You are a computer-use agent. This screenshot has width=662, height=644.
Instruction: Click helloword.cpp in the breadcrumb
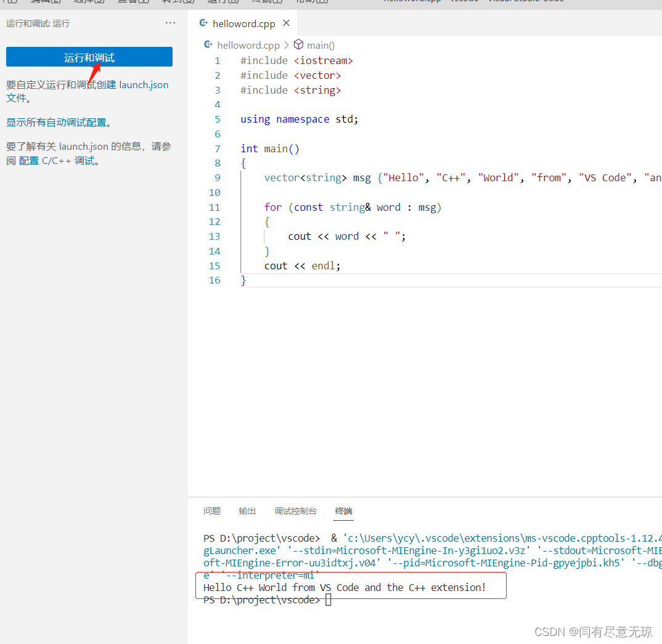pos(248,45)
